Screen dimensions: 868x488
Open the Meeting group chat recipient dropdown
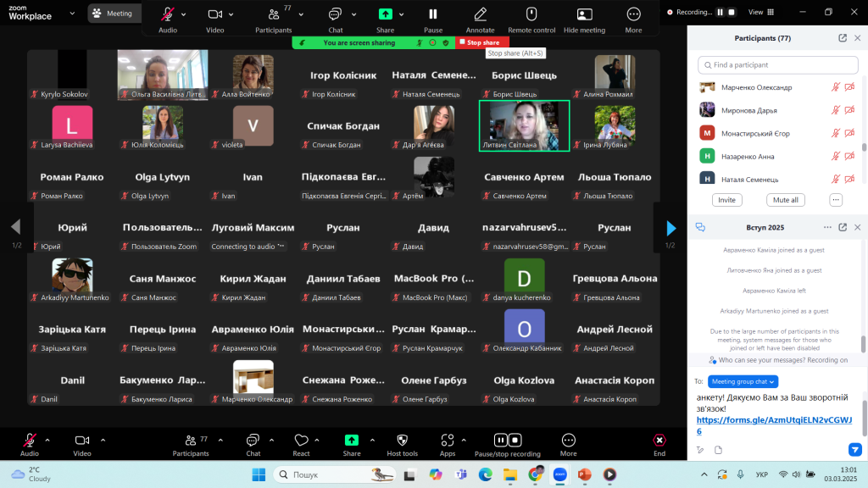pyautogui.click(x=743, y=381)
